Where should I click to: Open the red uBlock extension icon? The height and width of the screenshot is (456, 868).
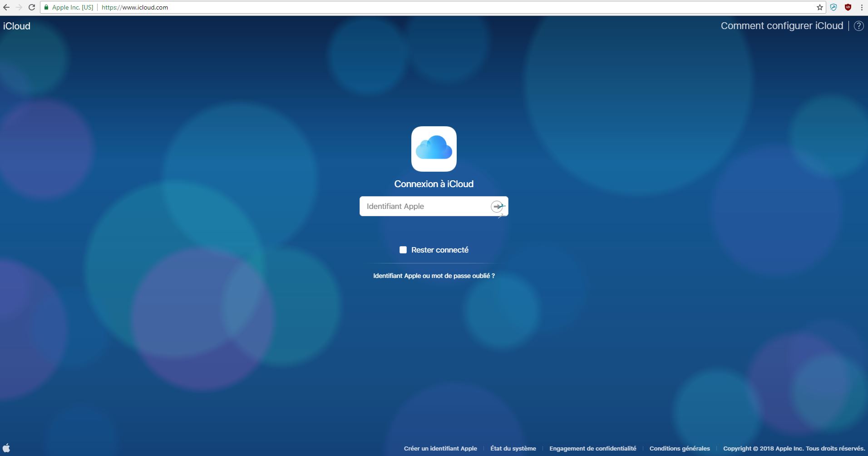[x=848, y=7]
